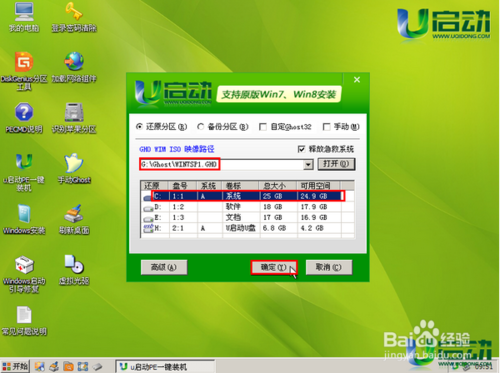Click the system tray clock
Image resolution: width=500 pixels, height=373 pixels.
pyautogui.click(x=484, y=367)
